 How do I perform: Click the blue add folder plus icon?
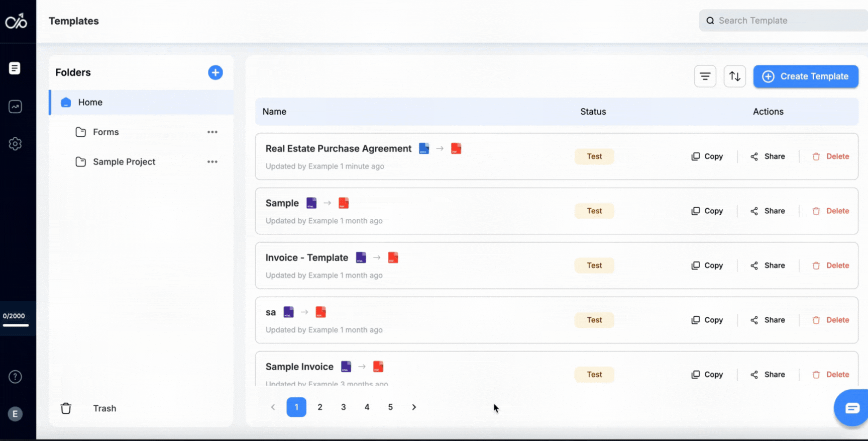tap(215, 72)
